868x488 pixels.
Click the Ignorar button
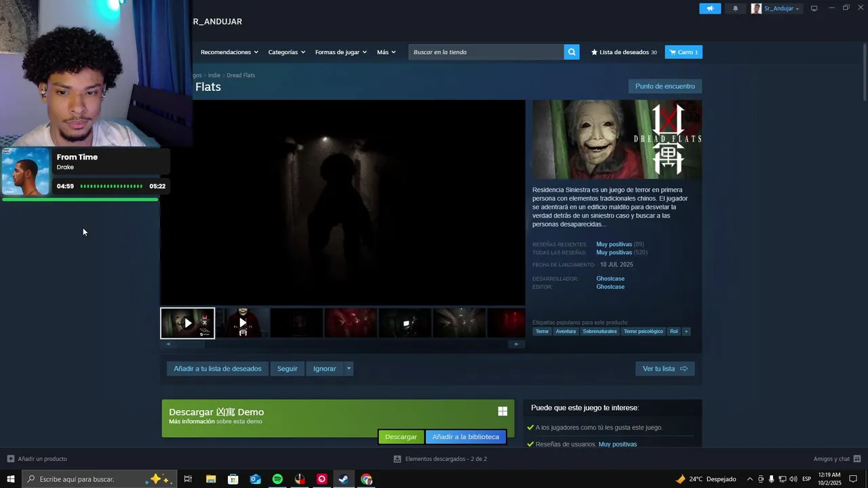coord(325,369)
